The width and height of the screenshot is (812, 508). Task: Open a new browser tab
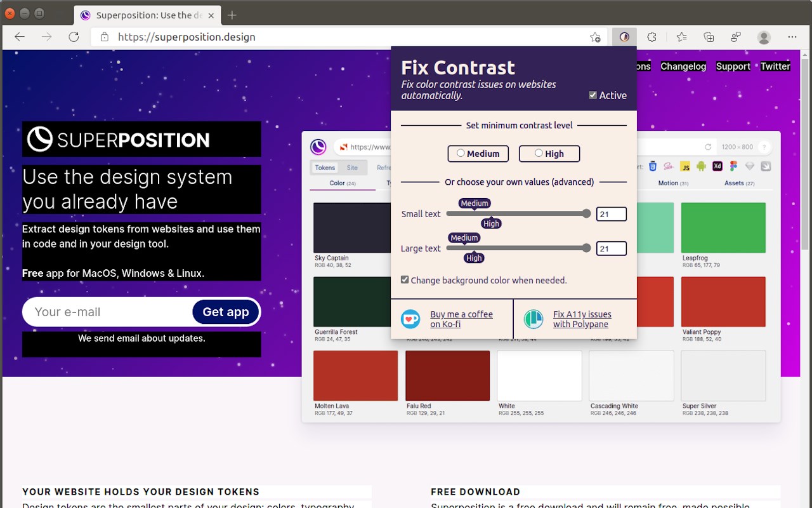(x=232, y=15)
